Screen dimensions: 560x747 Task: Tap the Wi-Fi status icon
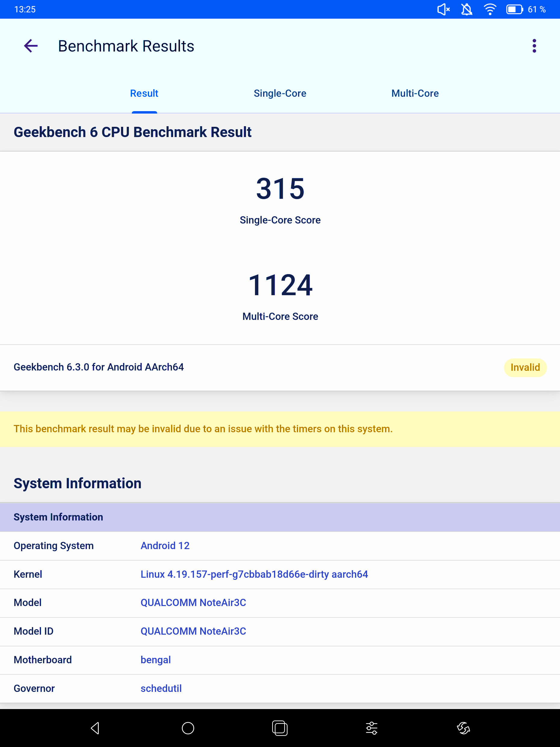[490, 9]
